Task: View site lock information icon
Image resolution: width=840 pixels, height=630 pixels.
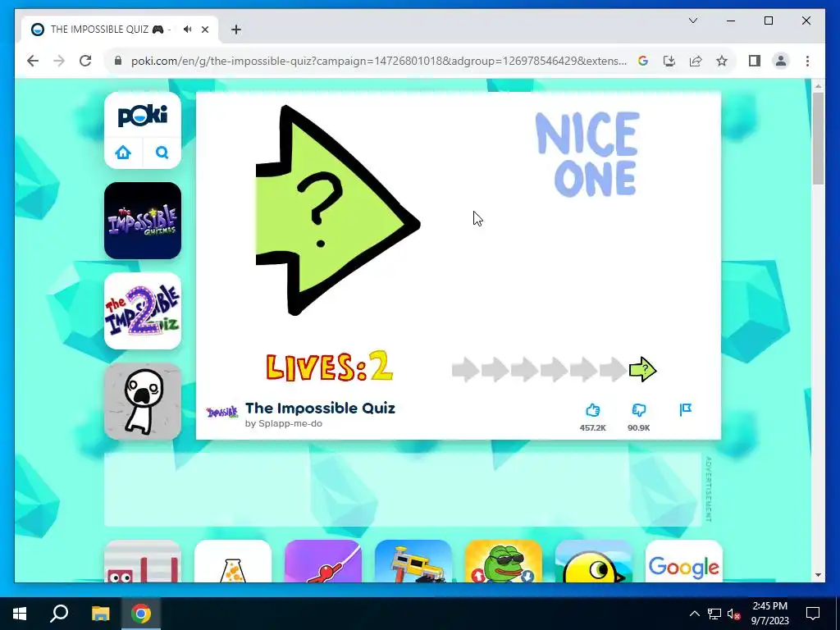Action: [118, 61]
